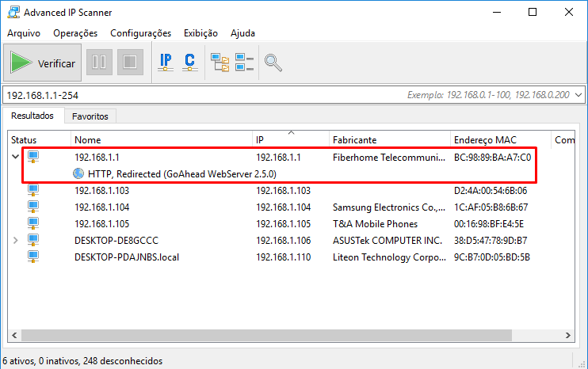Click the stop scan icon
Viewport: 588px width, 369px height.
[130, 62]
